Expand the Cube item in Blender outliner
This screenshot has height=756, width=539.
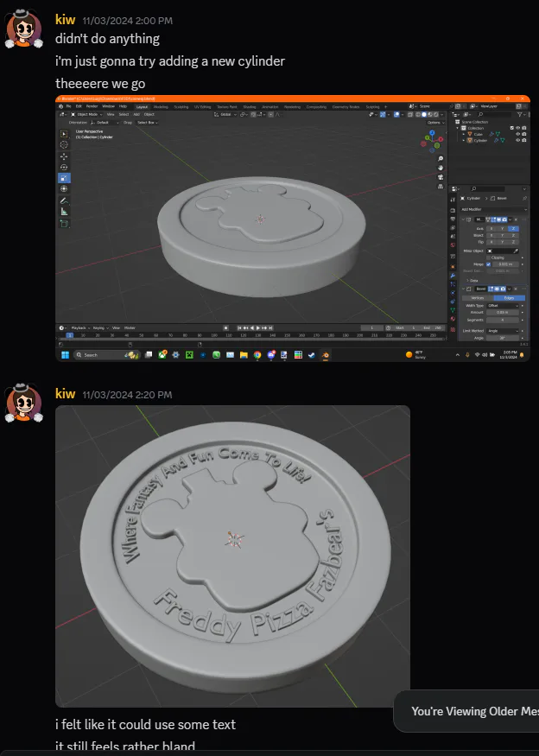[x=464, y=134]
